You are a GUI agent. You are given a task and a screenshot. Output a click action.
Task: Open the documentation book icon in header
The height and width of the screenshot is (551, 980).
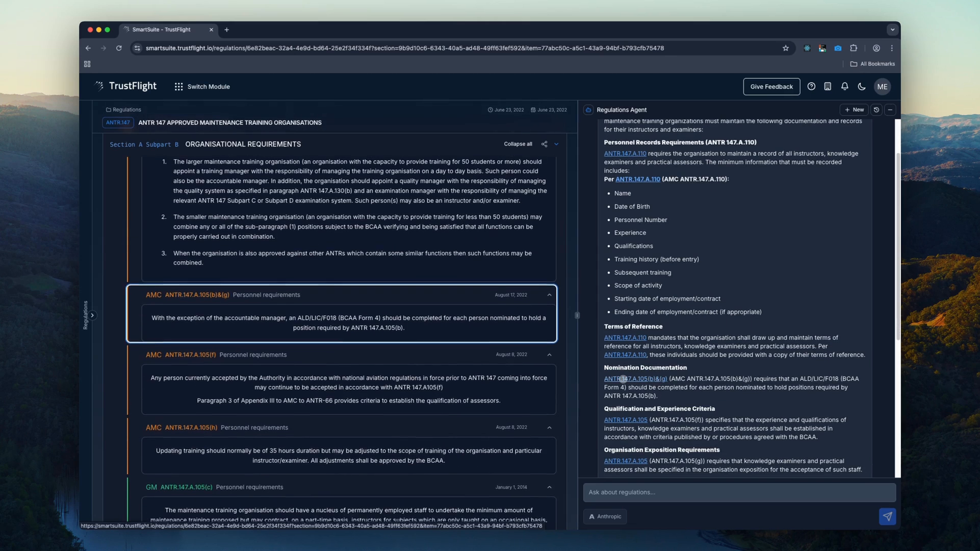(x=828, y=87)
